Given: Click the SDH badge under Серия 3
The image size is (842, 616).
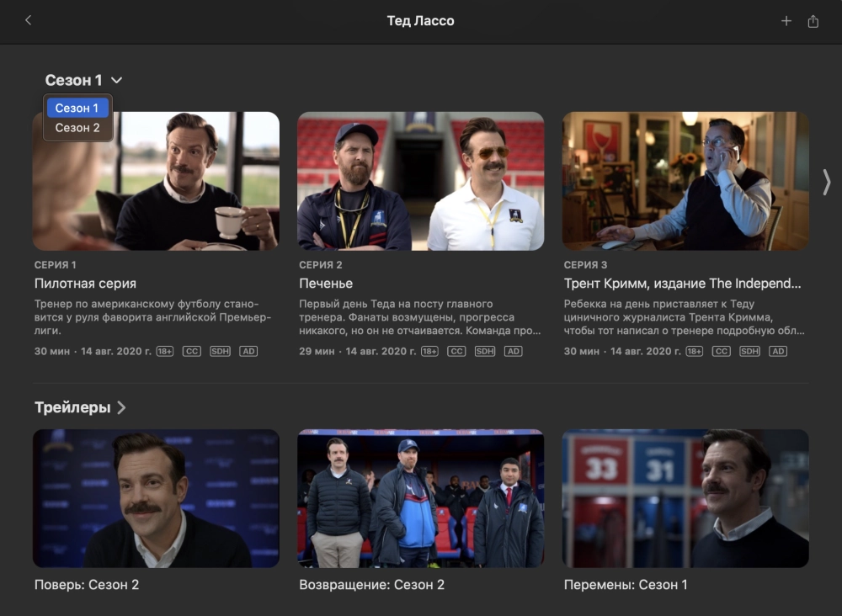Looking at the screenshot, I should coord(749,351).
